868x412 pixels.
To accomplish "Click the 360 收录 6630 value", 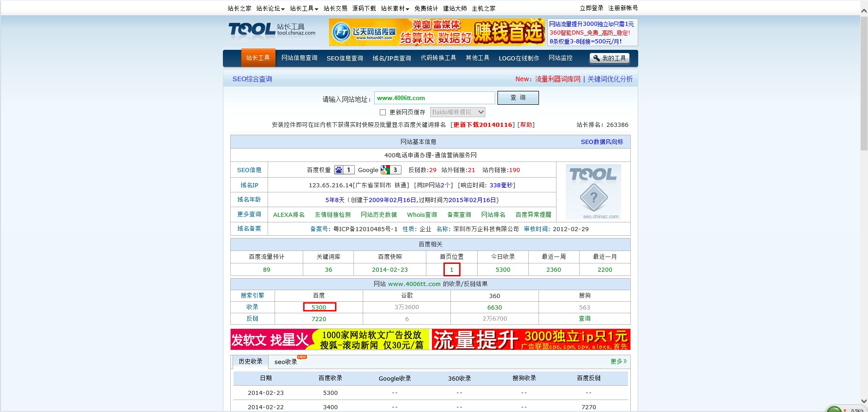I will click(495, 307).
